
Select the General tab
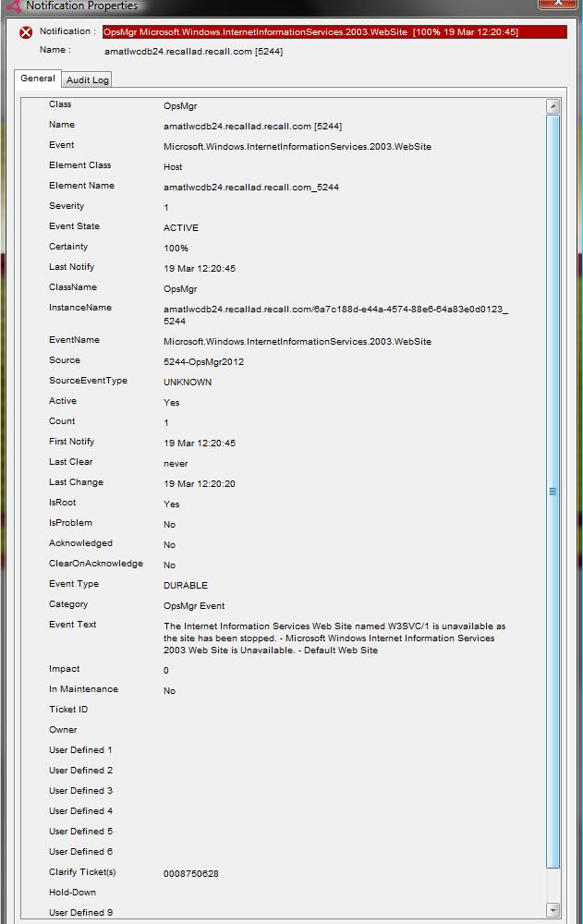tap(38, 79)
